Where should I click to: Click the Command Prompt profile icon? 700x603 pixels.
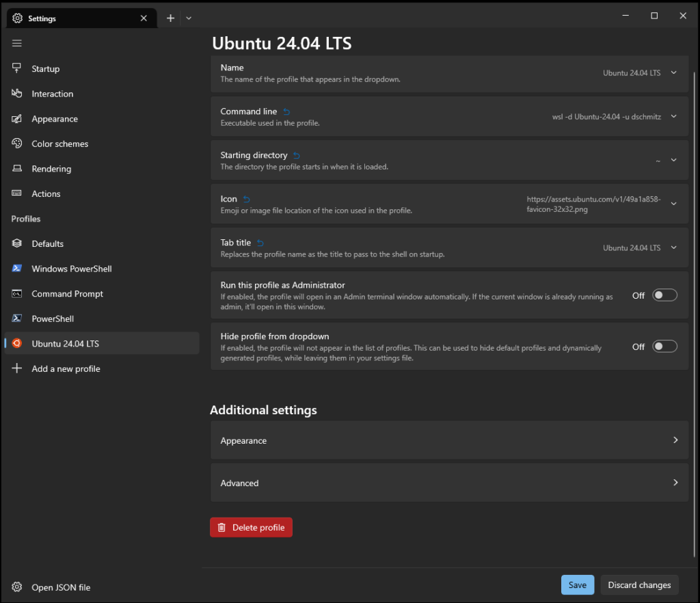coord(17,293)
